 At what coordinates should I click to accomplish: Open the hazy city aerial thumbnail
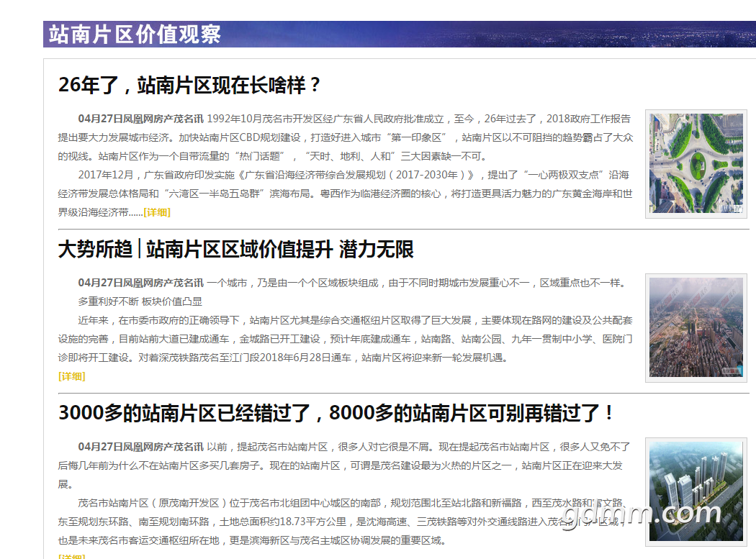[x=696, y=327]
